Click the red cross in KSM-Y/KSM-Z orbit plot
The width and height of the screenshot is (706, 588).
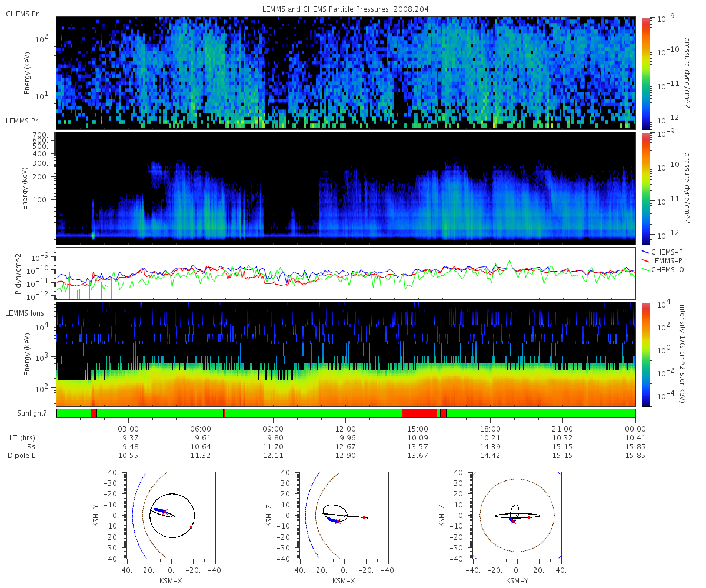514,522
